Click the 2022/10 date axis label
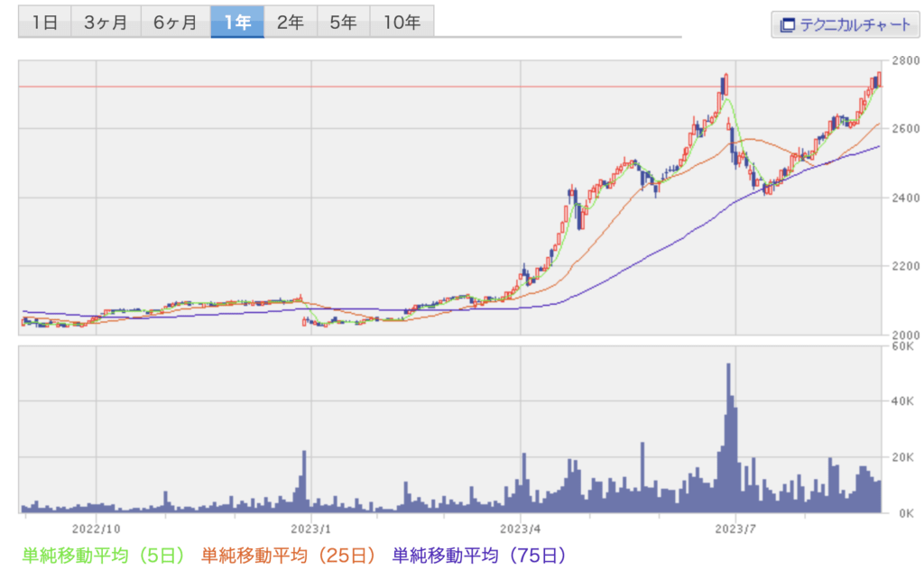 (x=96, y=529)
